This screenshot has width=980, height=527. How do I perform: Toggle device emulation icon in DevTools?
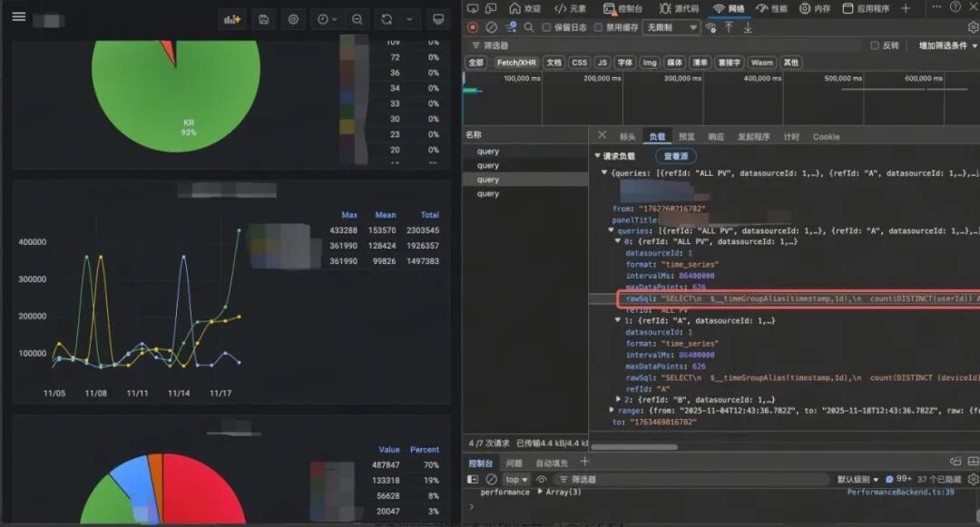coord(491,8)
